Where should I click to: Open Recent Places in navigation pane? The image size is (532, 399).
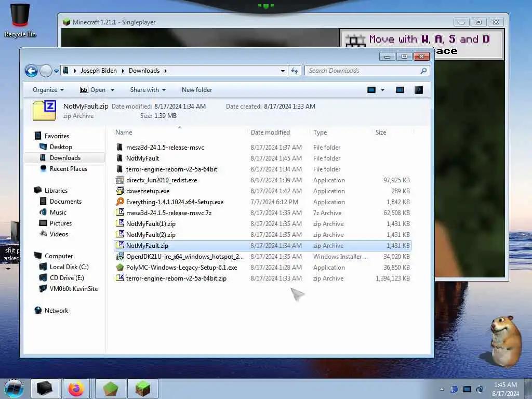pyautogui.click(x=64, y=169)
